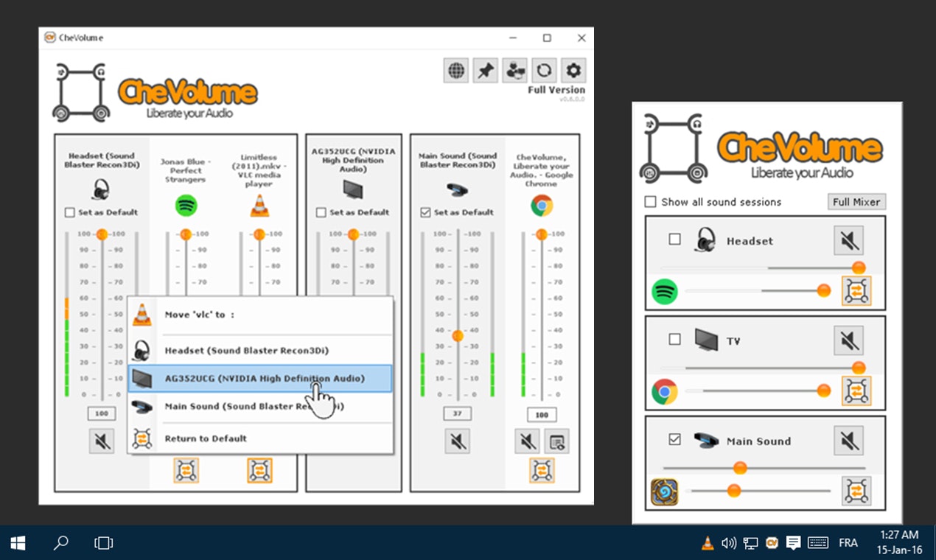Mute TV in the mini mixer

849,341
